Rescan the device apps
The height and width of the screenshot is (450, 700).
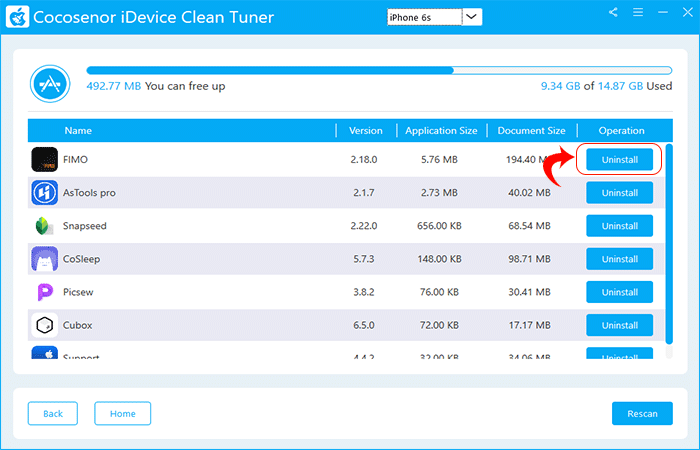pos(642,413)
